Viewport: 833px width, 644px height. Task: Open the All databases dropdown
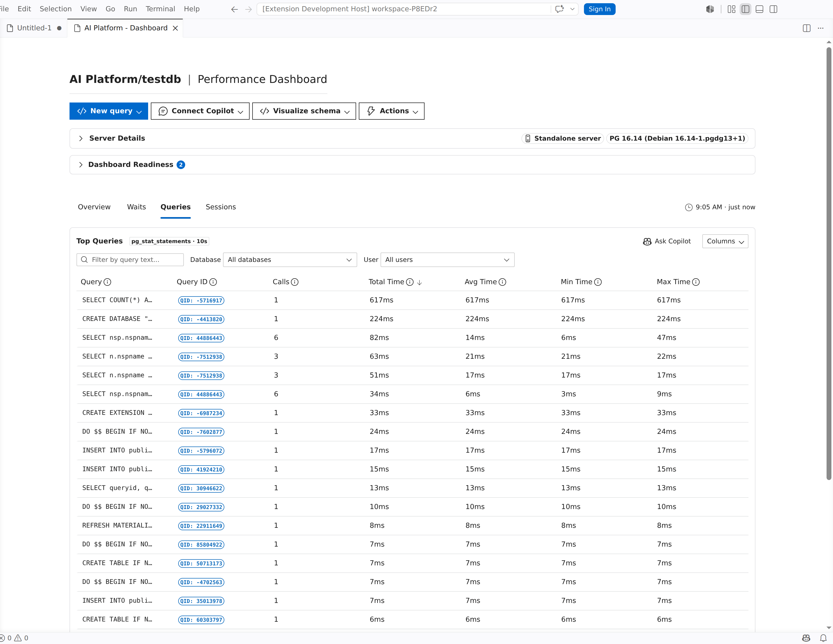[x=290, y=260]
